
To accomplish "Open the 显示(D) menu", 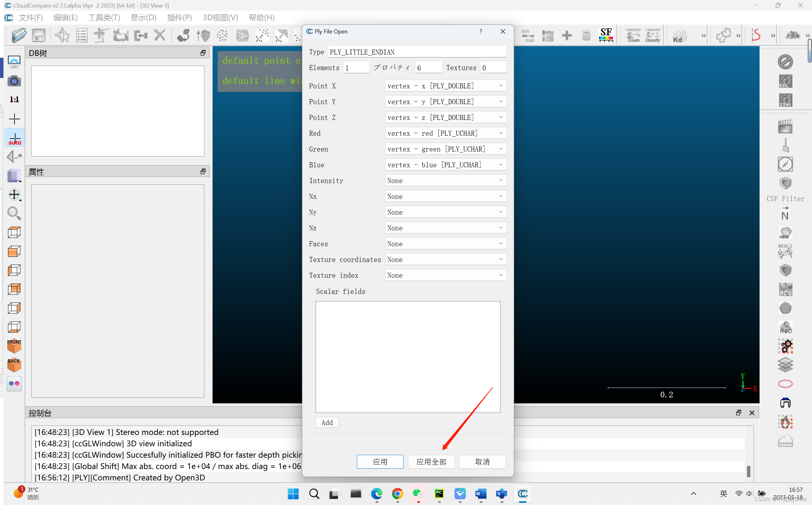I will [x=143, y=17].
